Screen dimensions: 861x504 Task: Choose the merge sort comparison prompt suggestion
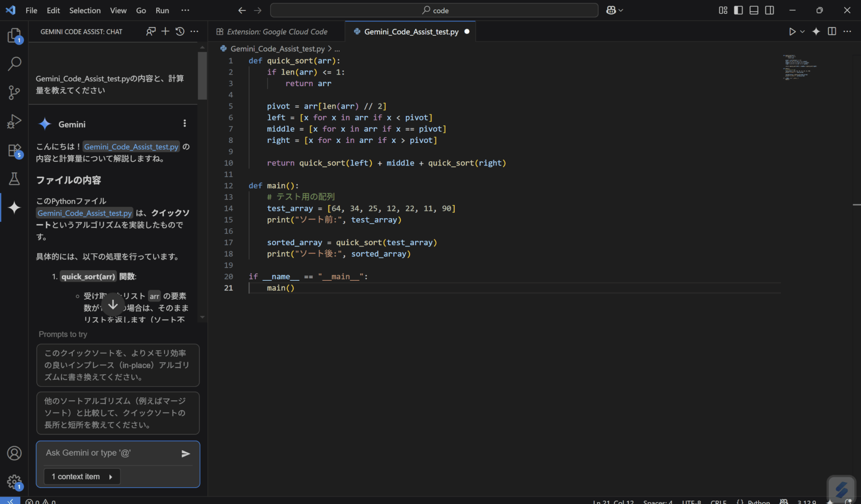(x=118, y=413)
